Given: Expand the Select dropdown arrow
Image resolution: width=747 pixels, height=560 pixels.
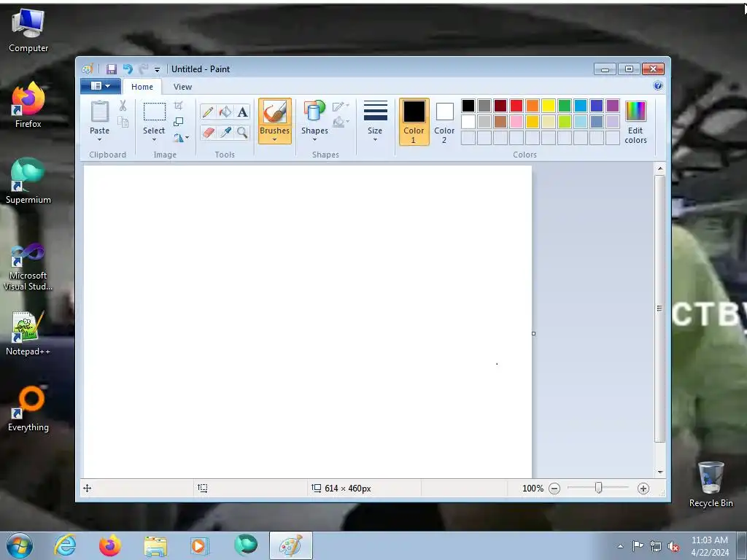Looking at the screenshot, I should click(154, 139).
